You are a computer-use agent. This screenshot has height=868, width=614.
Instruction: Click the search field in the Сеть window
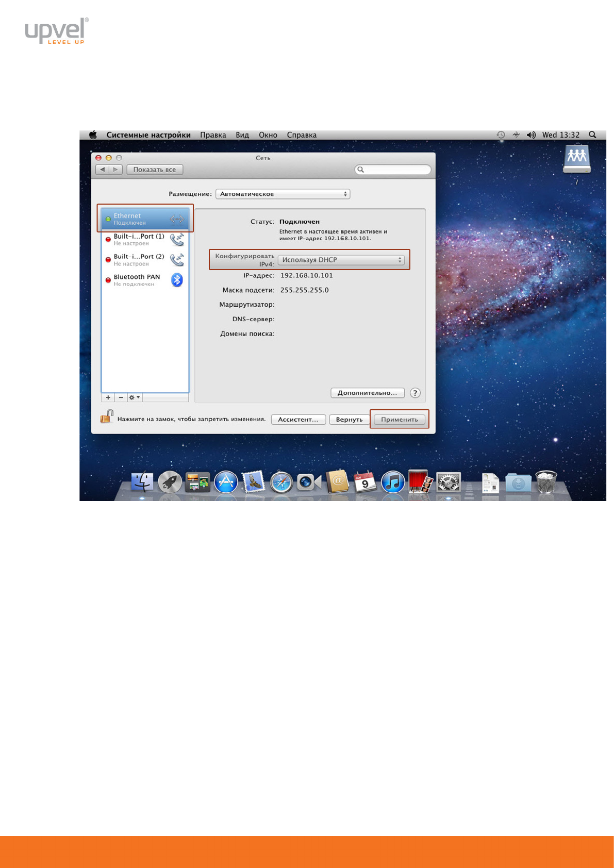tap(393, 170)
